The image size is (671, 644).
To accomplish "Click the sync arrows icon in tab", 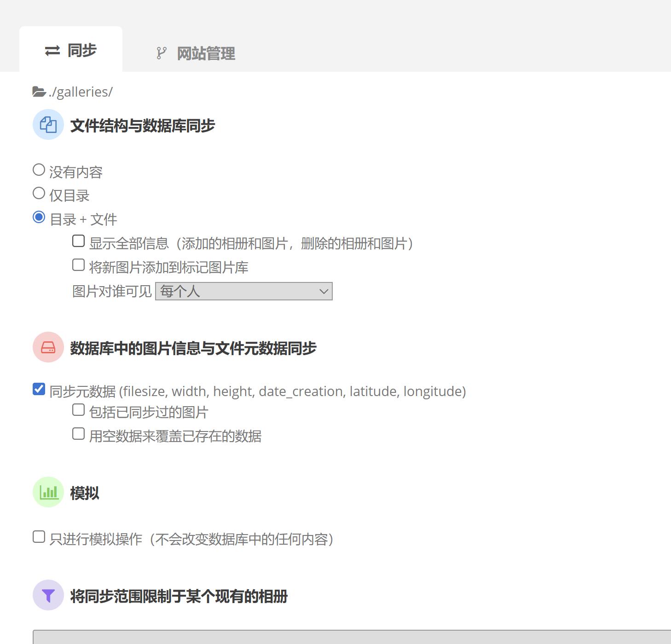I will pos(52,51).
